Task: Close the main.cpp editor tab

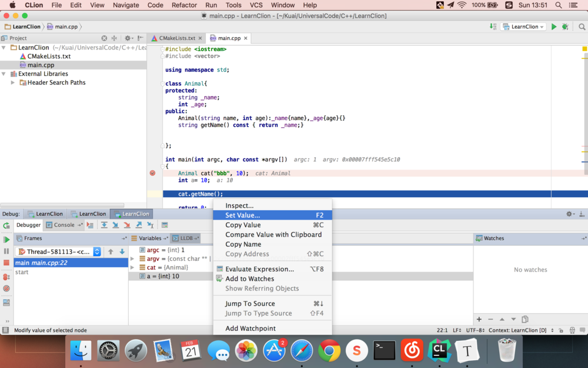Action: [x=246, y=38]
